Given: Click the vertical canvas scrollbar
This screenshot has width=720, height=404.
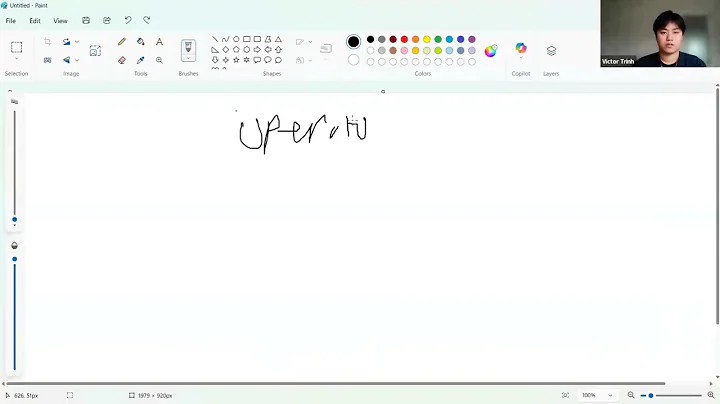Looking at the screenshot, I should [x=717, y=207].
